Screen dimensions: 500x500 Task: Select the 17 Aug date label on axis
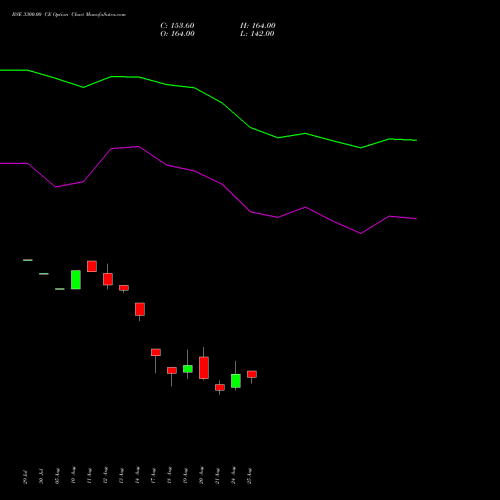tap(154, 475)
